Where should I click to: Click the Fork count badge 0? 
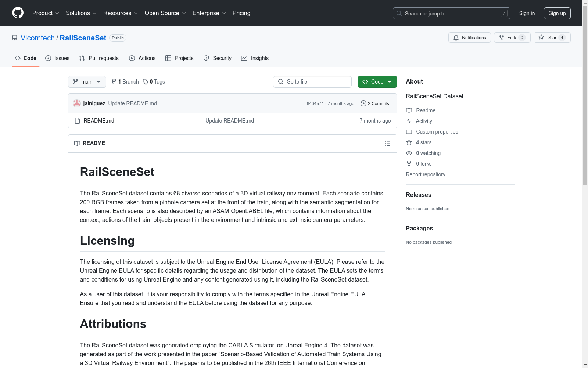tap(522, 38)
